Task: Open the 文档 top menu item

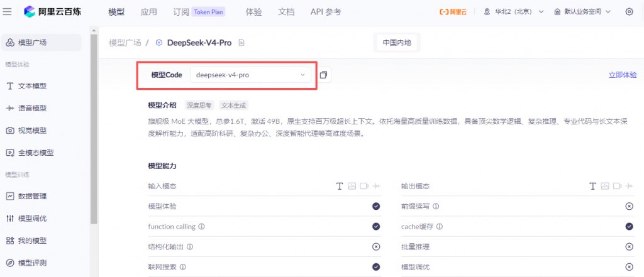Action: [286, 12]
